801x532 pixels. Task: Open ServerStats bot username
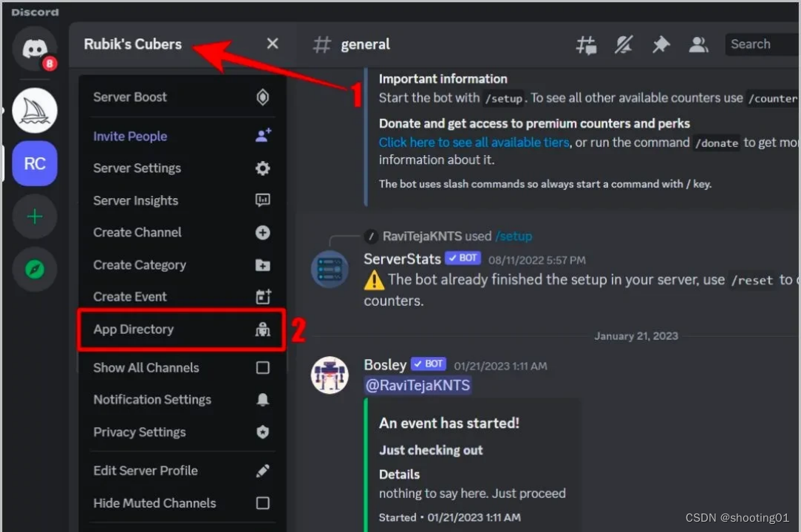click(402, 259)
